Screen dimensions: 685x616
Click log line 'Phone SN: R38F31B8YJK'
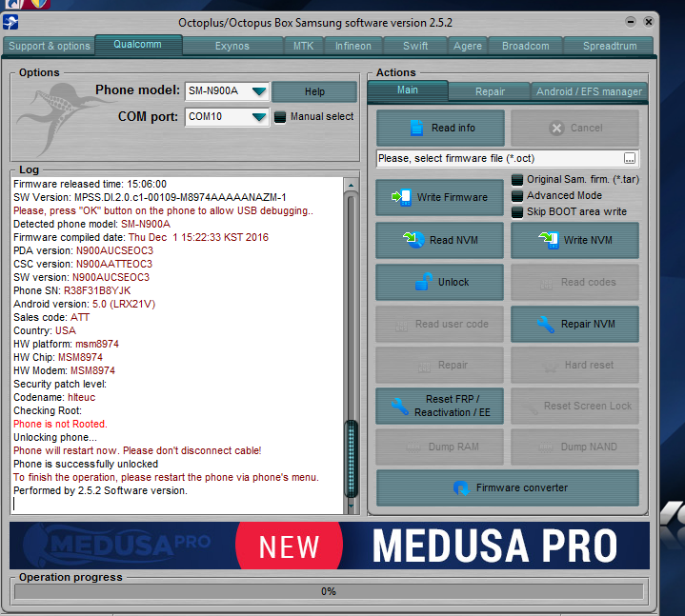click(72, 290)
